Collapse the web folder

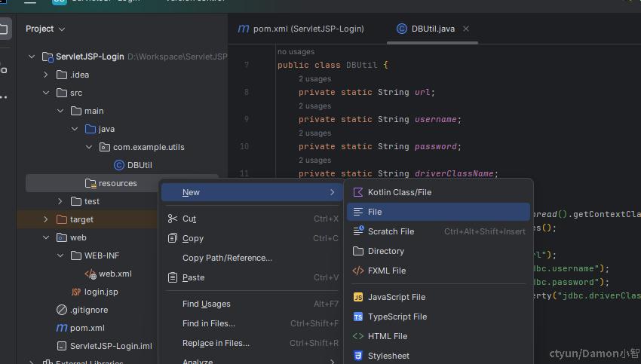pyautogui.click(x=46, y=237)
